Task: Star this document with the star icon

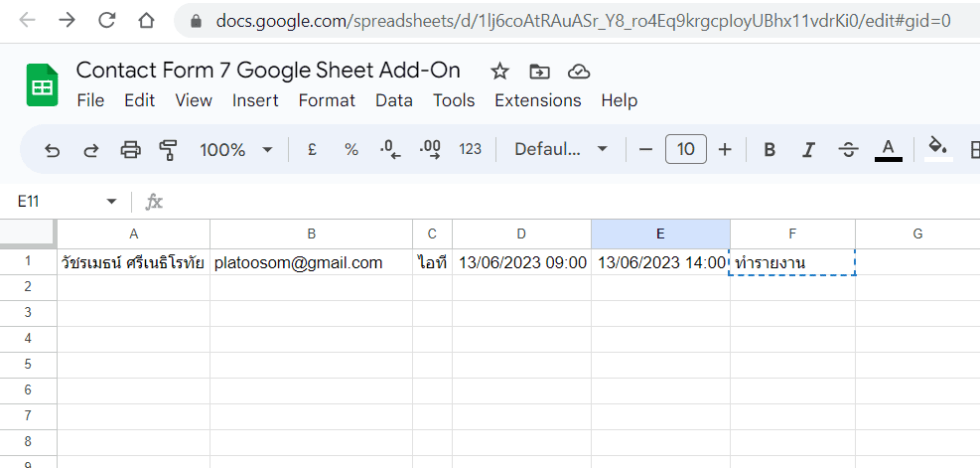Action: 499,71
